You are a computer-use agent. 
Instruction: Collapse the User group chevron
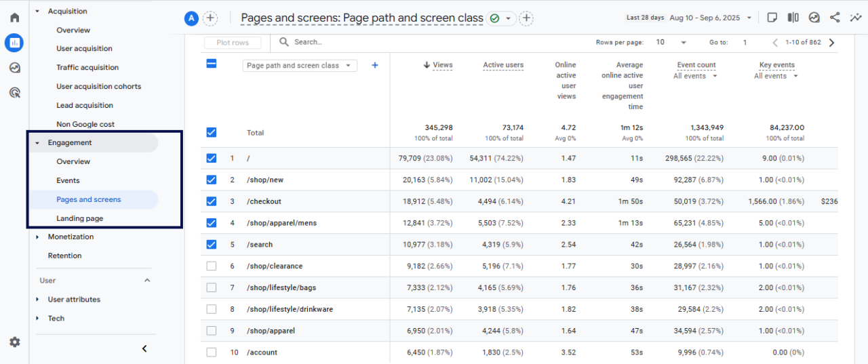147,280
